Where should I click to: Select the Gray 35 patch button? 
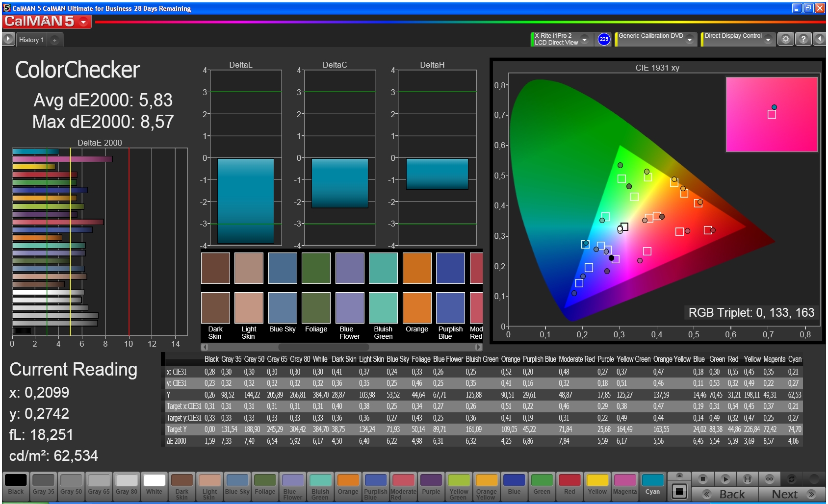tap(43, 486)
